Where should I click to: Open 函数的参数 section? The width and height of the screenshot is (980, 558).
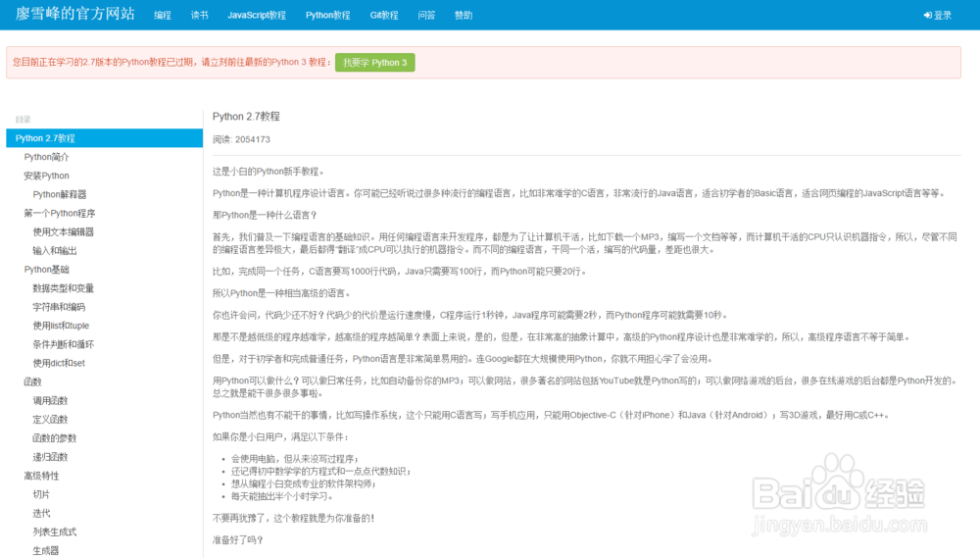(x=54, y=438)
